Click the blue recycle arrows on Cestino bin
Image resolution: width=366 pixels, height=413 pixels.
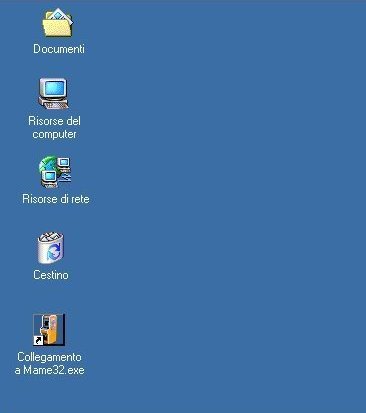tap(53, 252)
